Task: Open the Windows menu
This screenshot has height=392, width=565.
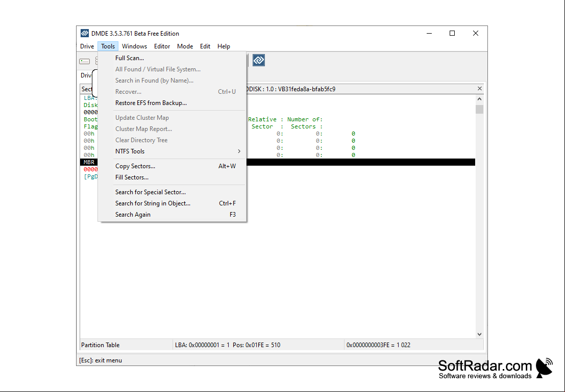Action: [x=134, y=46]
